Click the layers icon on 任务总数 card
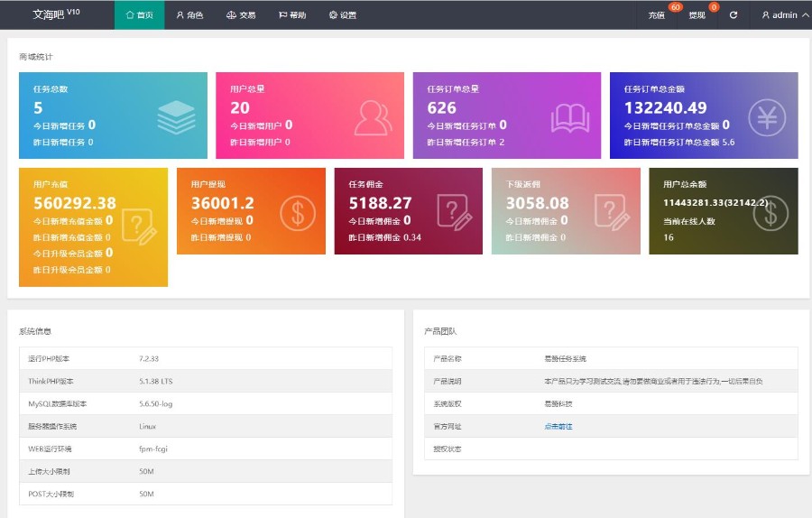Viewport: 812px width, 518px height. pyautogui.click(x=176, y=117)
